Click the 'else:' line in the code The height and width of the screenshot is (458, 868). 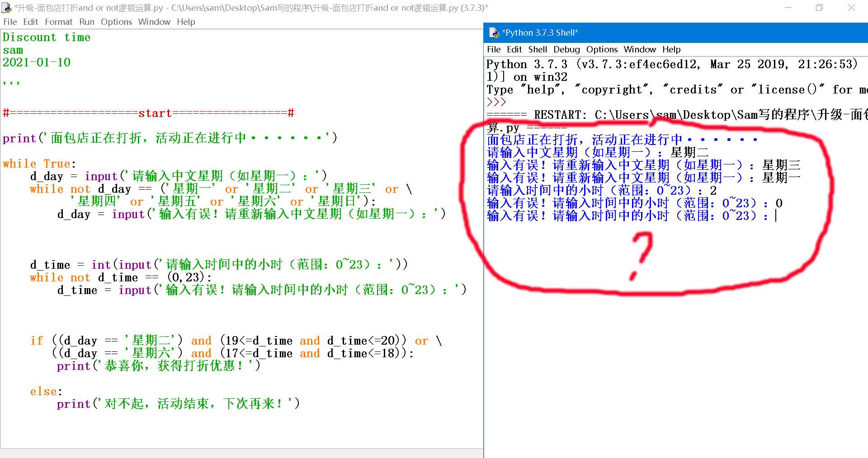click(x=46, y=391)
